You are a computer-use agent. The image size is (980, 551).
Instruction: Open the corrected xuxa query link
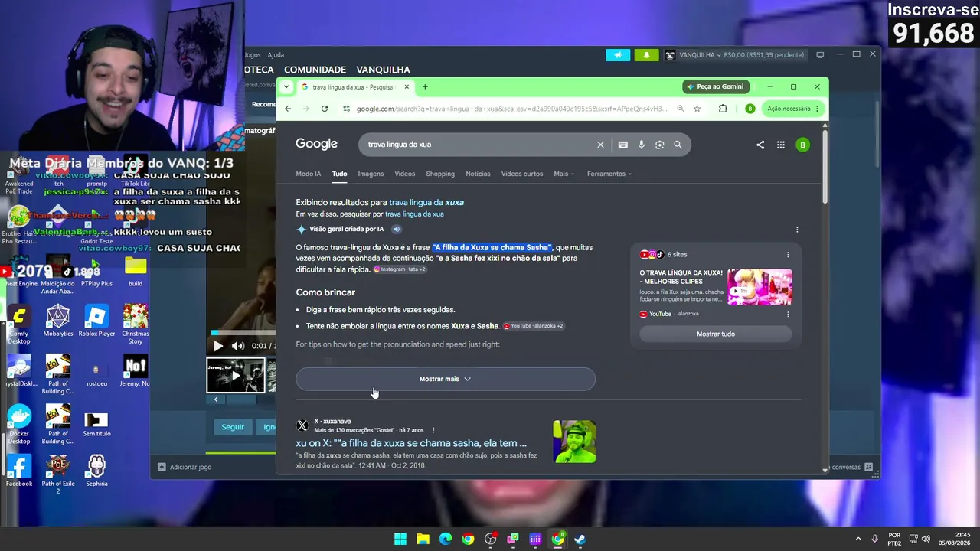click(x=426, y=202)
